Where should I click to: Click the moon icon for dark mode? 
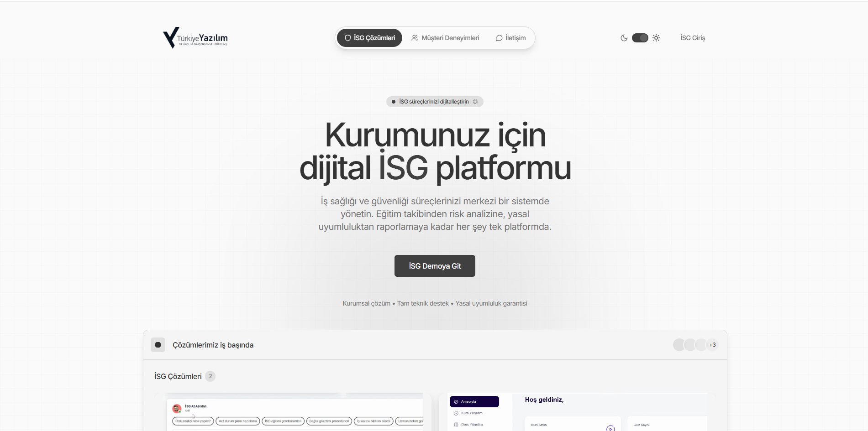[x=624, y=38]
